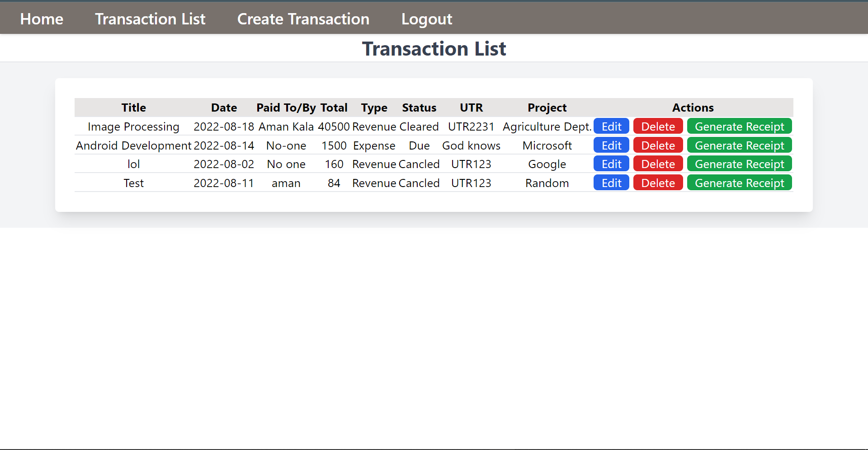
Task: Generate receipt for Android Development
Action: (739, 145)
